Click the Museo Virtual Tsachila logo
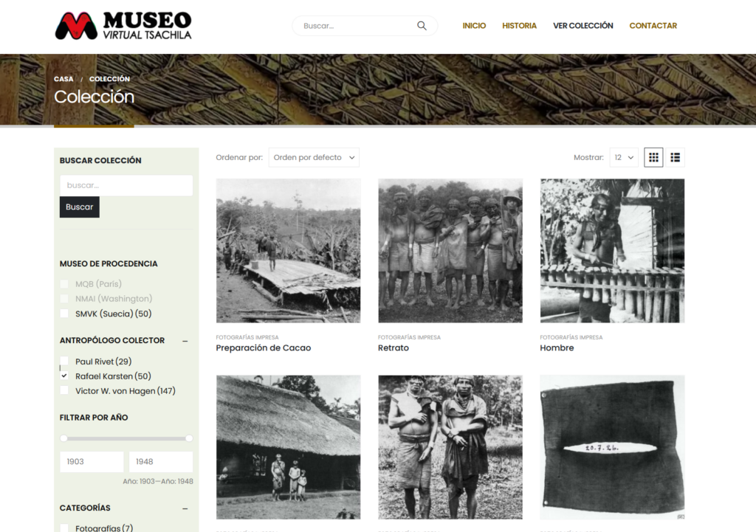This screenshot has width=756, height=532. click(123, 26)
